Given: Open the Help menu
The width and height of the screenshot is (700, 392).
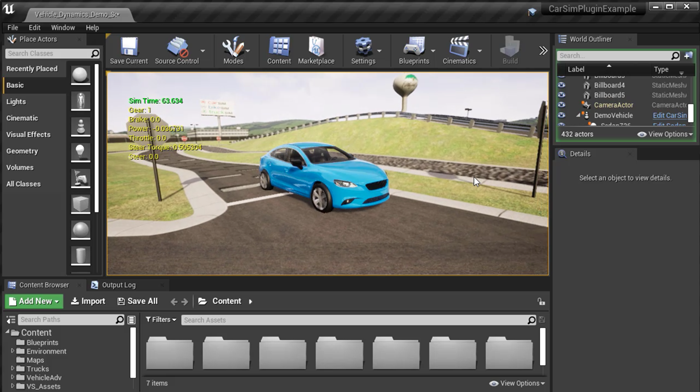Looking at the screenshot, I should [x=92, y=28].
